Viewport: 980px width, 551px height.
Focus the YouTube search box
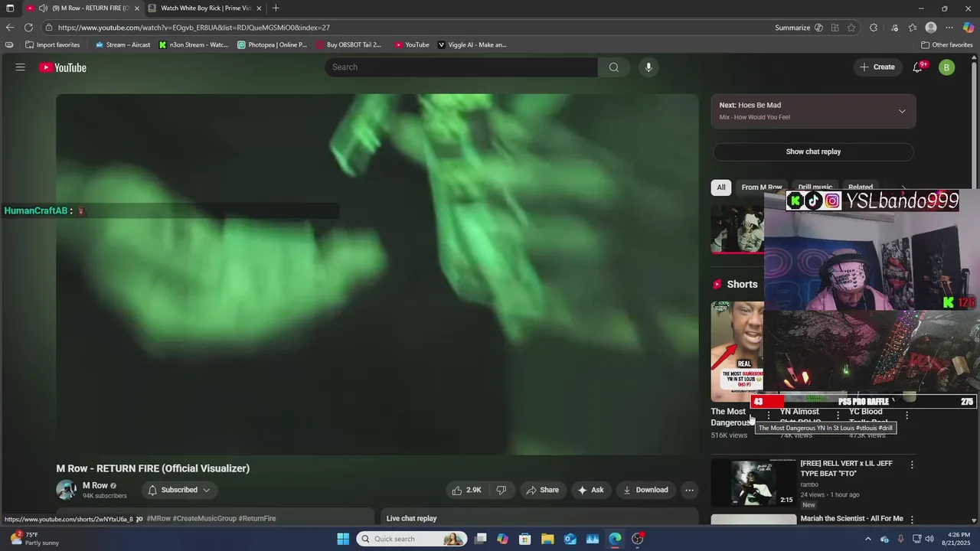461,67
